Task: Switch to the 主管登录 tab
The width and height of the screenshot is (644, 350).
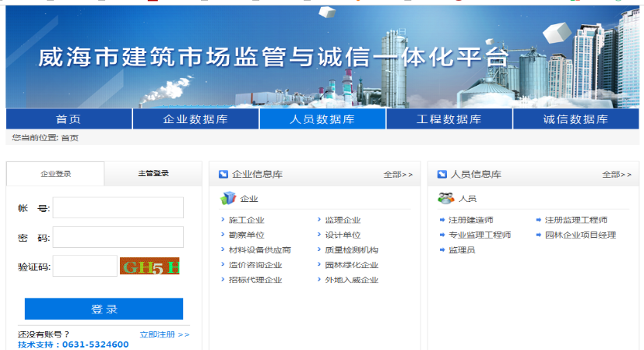Action: pos(153,173)
